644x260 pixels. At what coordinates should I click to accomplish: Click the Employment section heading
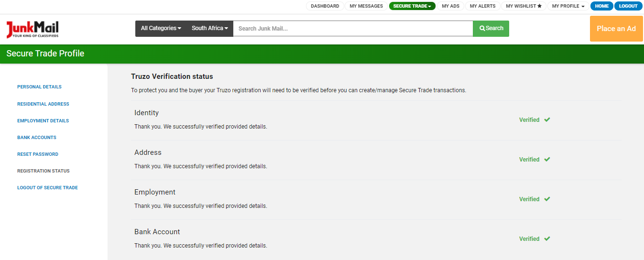[x=155, y=193]
